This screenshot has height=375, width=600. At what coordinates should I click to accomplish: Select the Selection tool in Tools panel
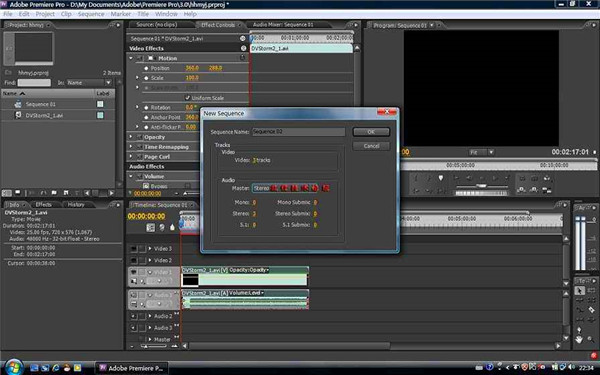click(580, 291)
